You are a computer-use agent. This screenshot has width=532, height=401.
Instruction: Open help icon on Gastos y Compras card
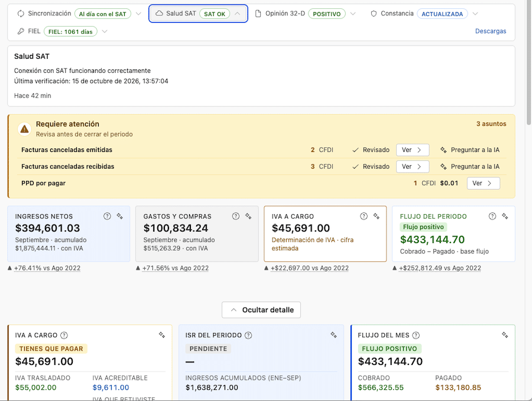point(236,216)
